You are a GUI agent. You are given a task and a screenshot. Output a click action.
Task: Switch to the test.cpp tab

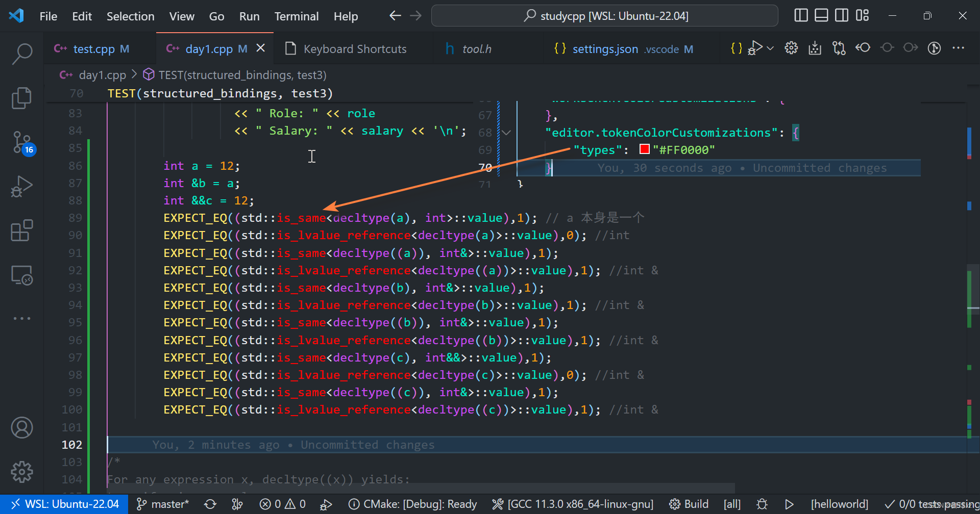click(100, 49)
